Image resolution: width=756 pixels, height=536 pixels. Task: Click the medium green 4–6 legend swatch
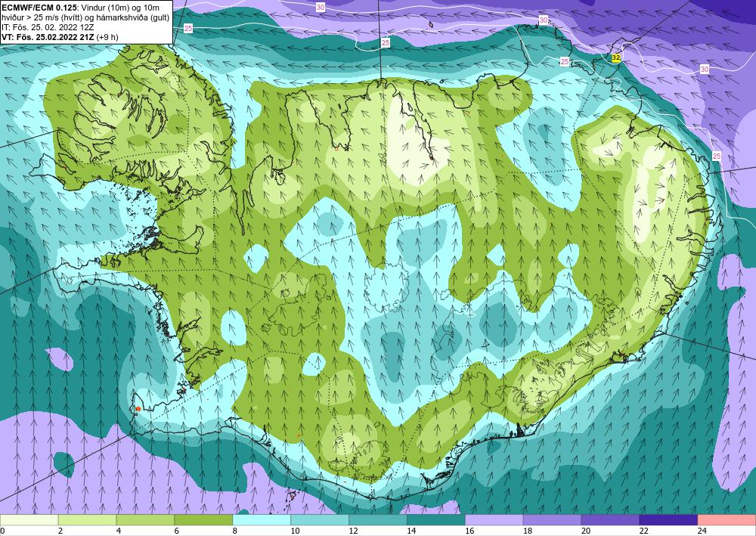(x=145, y=520)
